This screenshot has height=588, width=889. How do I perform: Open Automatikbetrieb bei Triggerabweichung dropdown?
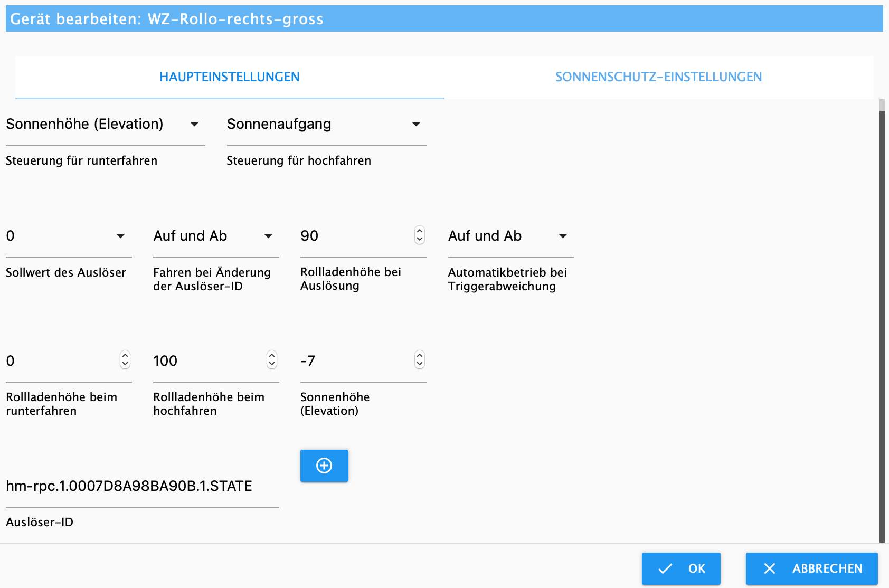510,236
